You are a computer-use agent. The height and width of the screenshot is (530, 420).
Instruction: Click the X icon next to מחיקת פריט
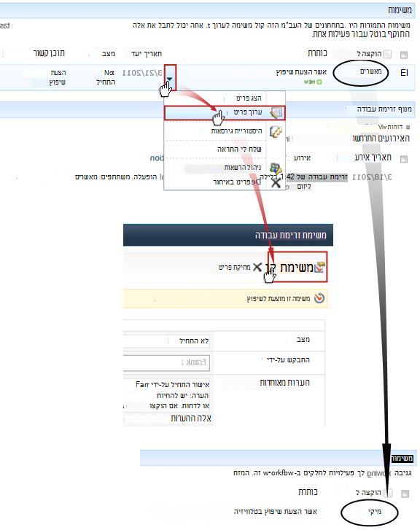(257, 267)
